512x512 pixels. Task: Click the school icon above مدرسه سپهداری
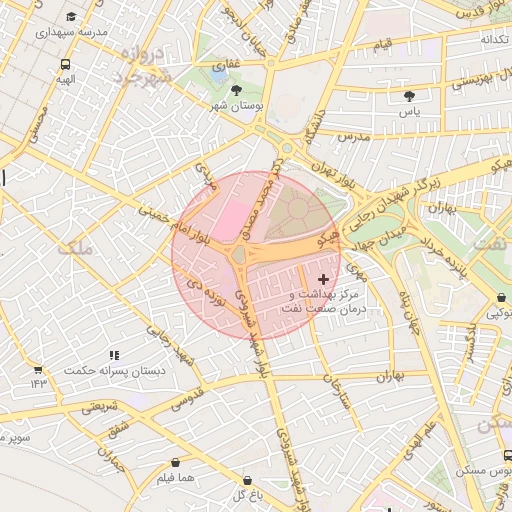[x=71, y=17]
